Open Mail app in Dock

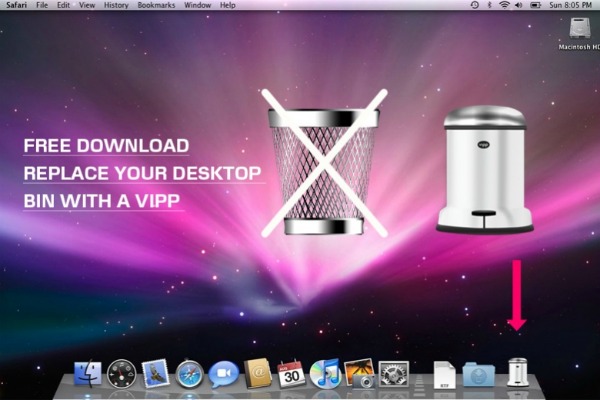click(x=155, y=373)
